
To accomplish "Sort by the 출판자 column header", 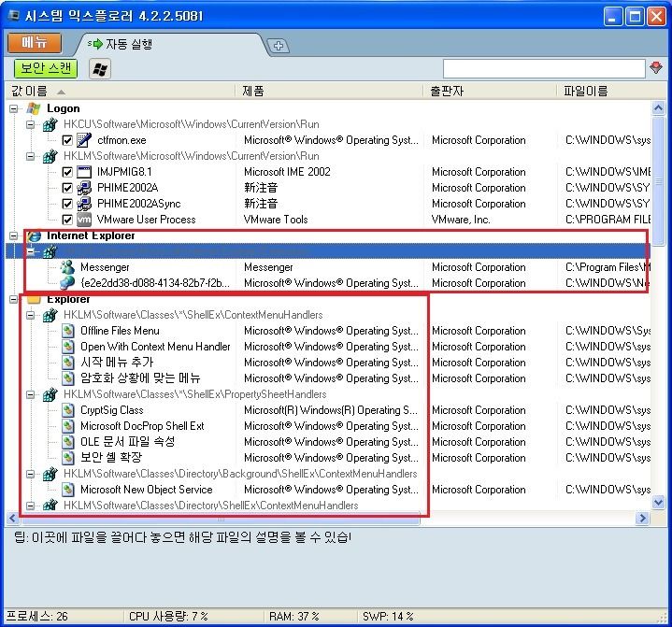I will point(490,91).
